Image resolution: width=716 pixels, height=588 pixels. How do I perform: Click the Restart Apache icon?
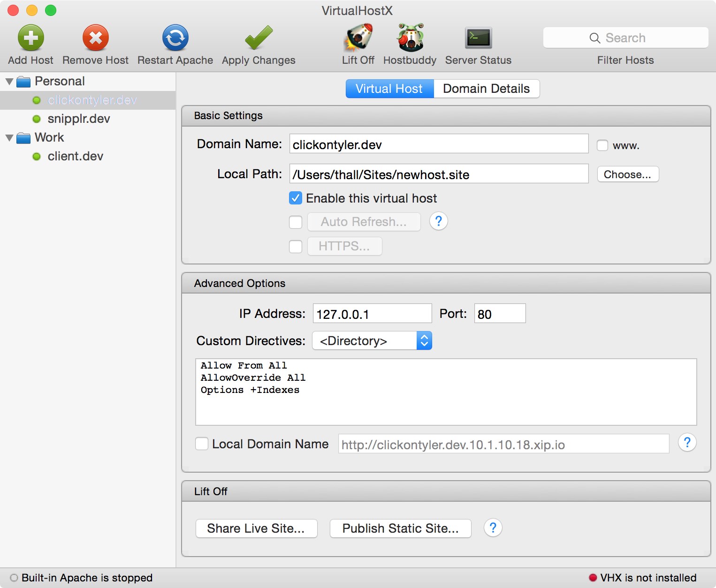(x=175, y=38)
